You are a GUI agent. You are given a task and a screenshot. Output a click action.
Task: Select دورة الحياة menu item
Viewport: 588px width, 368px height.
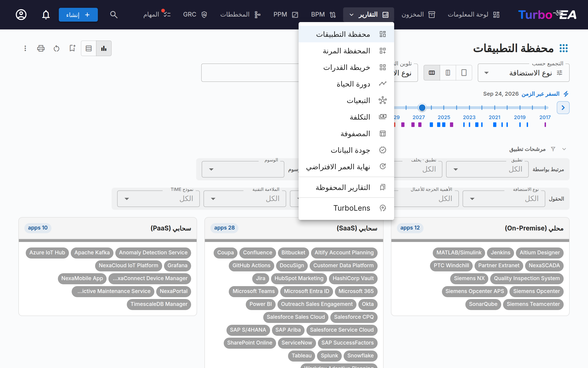coord(346,84)
